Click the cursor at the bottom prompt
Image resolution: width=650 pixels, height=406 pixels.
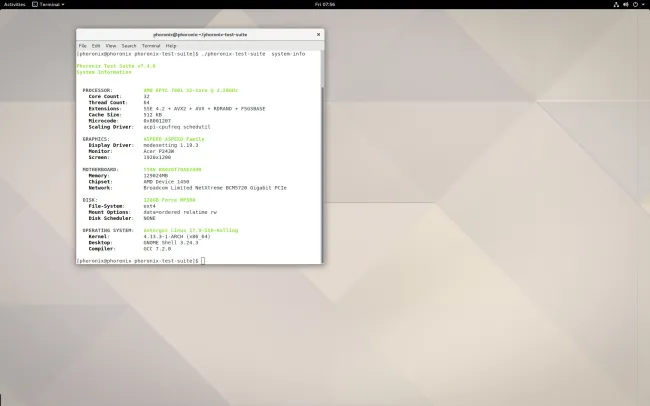point(203,261)
